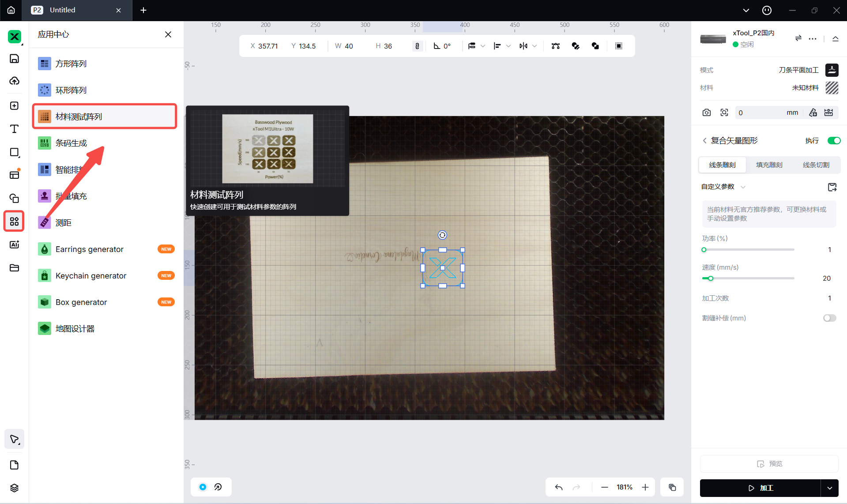Expand the 自定义参数 dropdown
The width and height of the screenshot is (847, 504).
coord(743,187)
